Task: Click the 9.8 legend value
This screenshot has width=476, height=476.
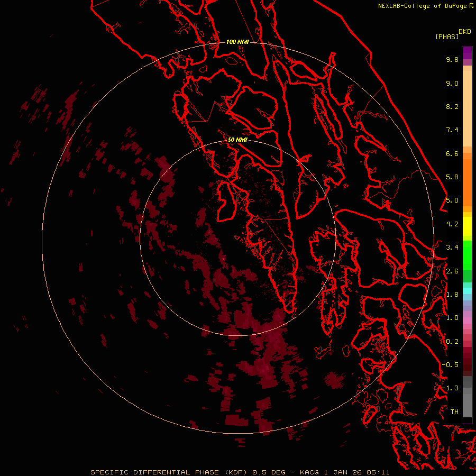Action: (452, 59)
